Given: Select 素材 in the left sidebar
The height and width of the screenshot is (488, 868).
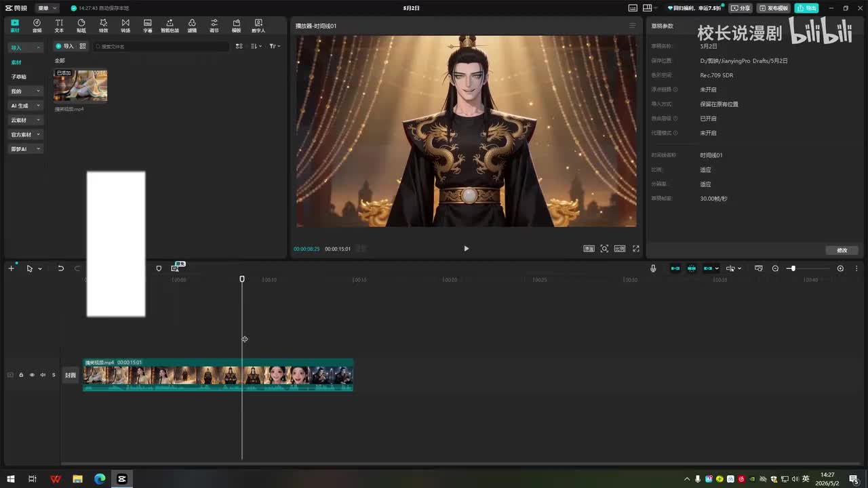Looking at the screenshot, I should click(x=16, y=62).
